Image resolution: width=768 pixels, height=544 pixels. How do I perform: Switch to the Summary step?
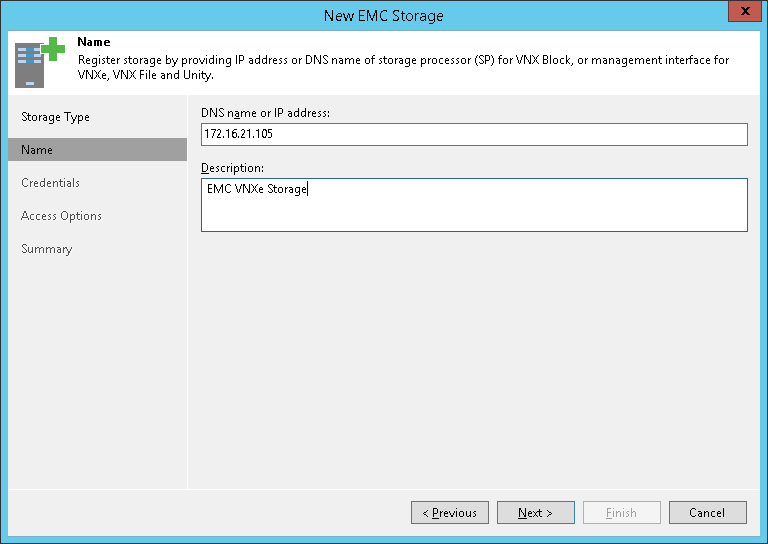click(x=46, y=249)
